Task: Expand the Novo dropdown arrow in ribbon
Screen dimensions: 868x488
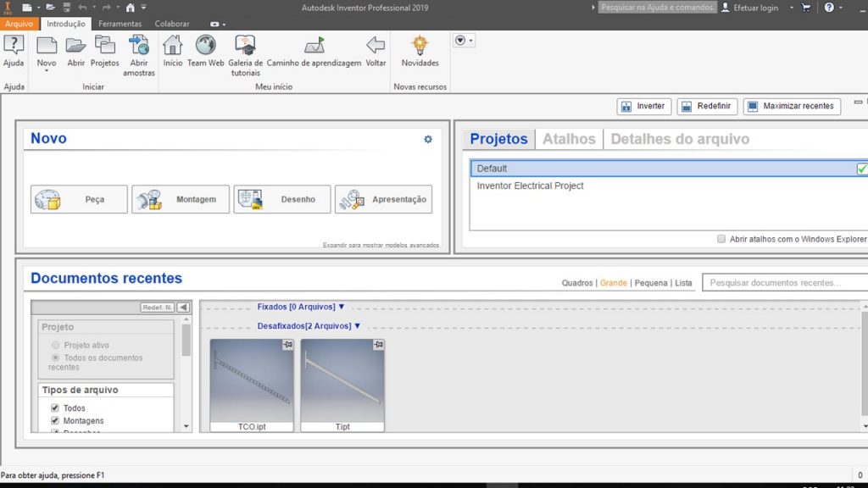Action: (47, 71)
